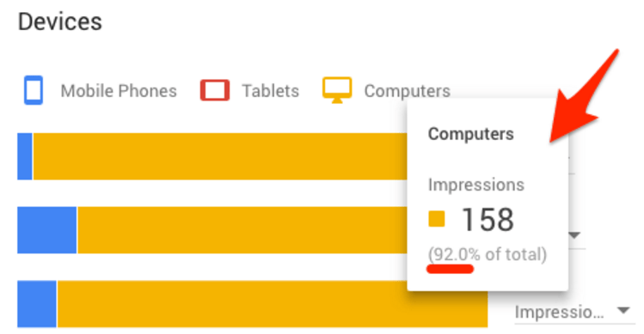This screenshot has height=334, width=644.
Task: Click the red Tablets legend icon
Action: (214, 90)
